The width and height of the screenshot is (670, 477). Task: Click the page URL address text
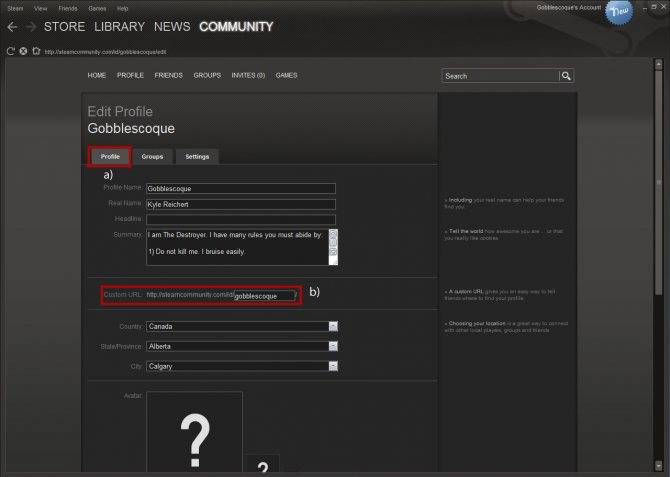(105, 52)
